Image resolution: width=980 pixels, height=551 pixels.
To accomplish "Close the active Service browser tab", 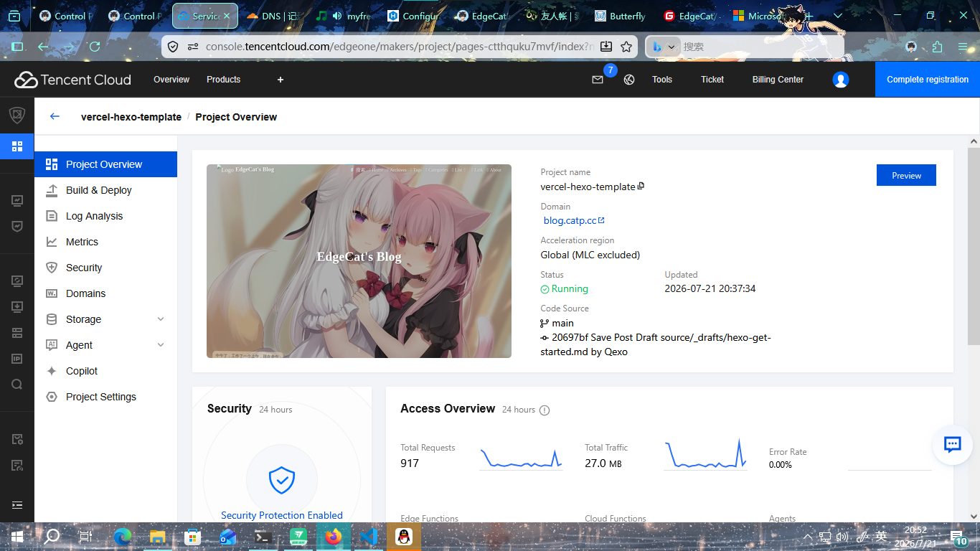I will pyautogui.click(x=227, y=16).
